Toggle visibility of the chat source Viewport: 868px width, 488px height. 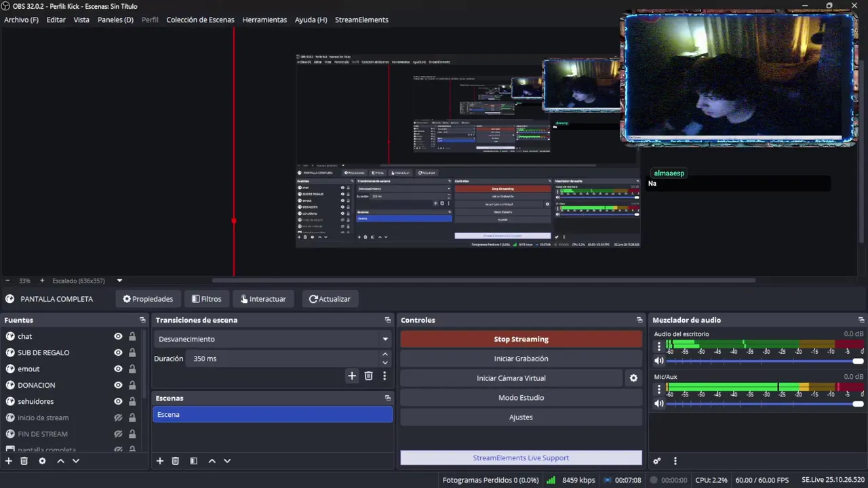[x=118, y=336]
